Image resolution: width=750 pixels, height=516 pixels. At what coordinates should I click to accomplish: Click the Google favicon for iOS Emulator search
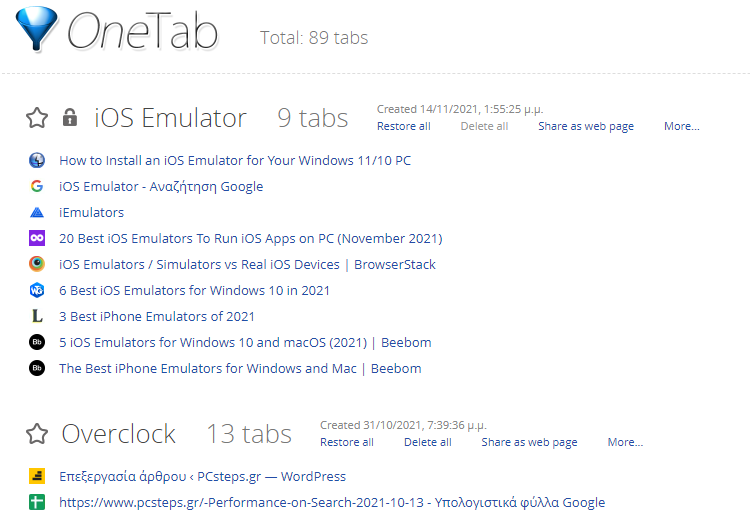coord(37,186)
